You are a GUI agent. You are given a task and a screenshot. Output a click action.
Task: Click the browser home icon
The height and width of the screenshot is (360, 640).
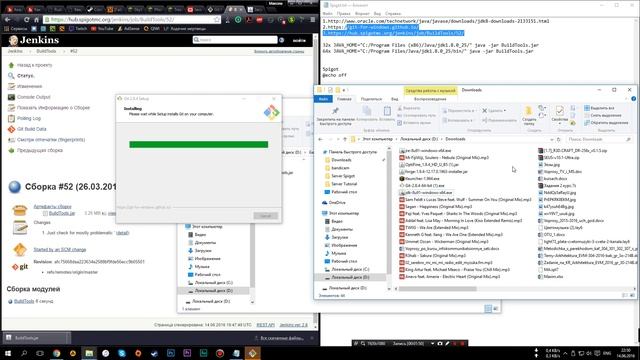tap(36, 19)
